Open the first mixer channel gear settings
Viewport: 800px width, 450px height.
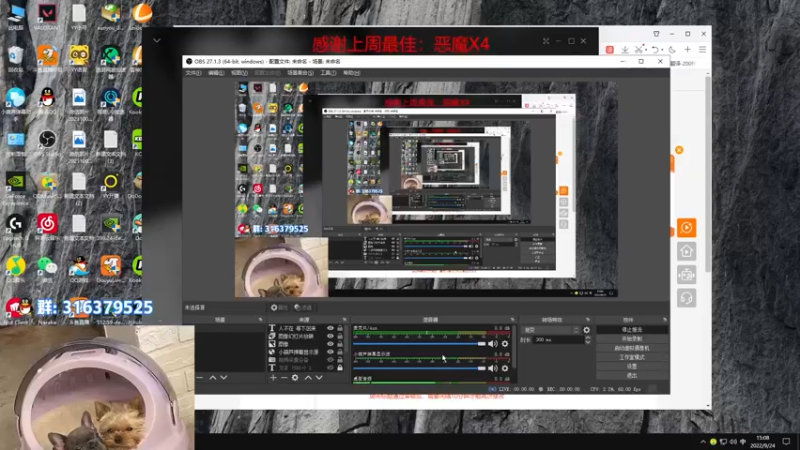(505, 344)
